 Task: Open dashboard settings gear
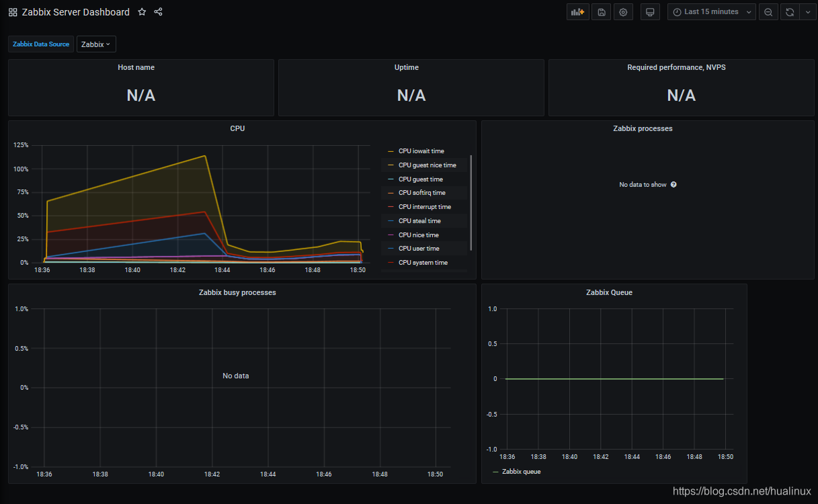(623, 12)
